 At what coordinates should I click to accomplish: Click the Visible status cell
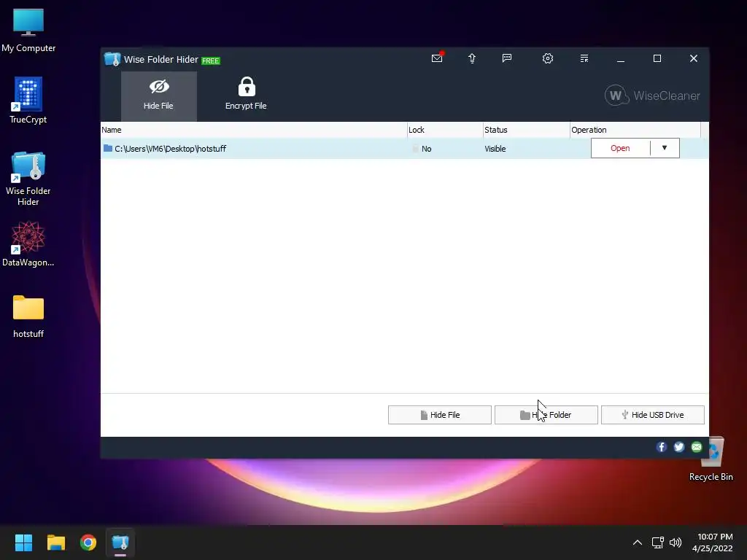(495, 149)
